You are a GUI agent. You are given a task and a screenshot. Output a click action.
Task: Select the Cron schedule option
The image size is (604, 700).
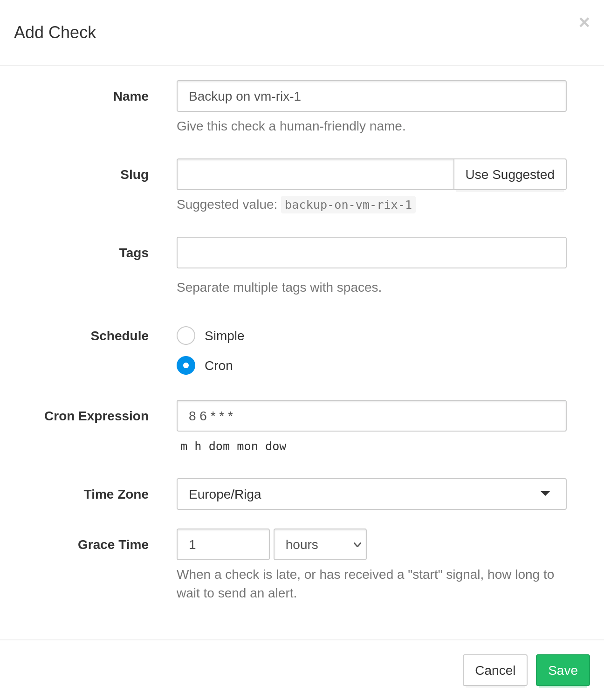click(186, 365)
